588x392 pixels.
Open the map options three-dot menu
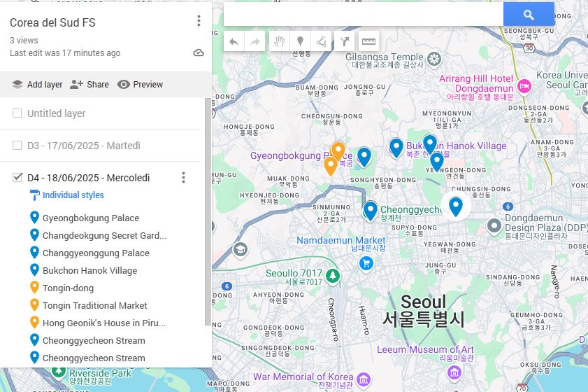tap(199, 21)
